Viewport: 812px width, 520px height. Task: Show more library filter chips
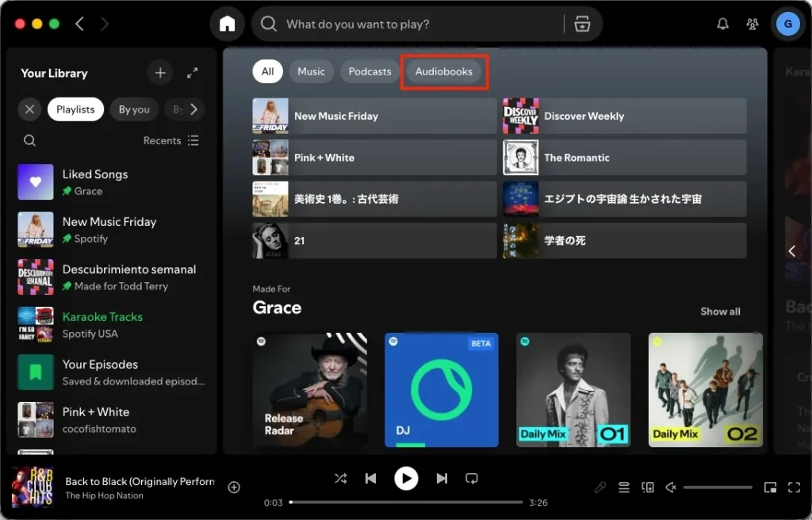[x=193, y=109]
